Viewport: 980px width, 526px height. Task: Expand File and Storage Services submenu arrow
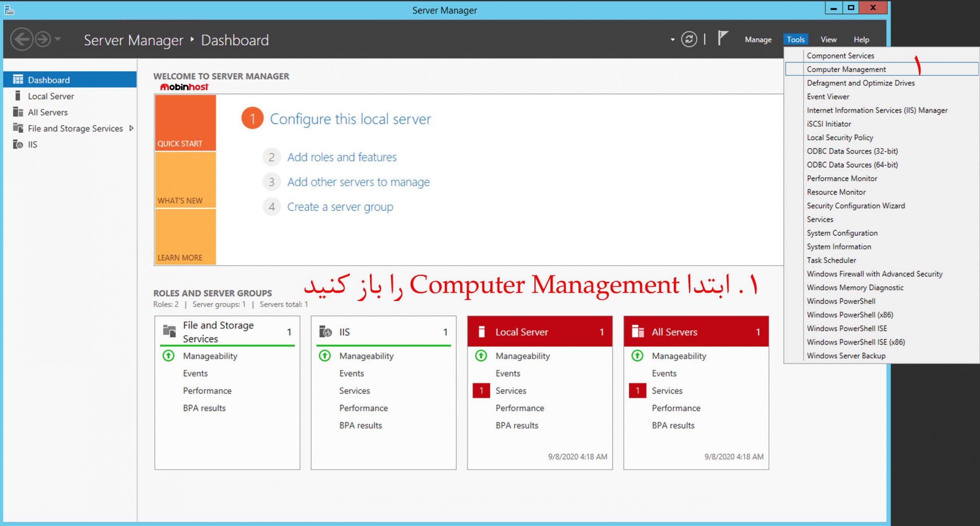click(131, 128)
